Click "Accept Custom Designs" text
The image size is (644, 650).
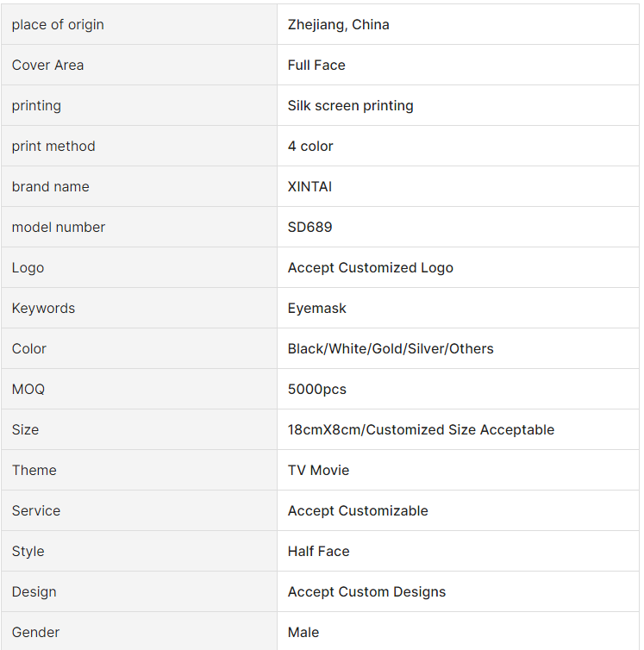[366, 592]
